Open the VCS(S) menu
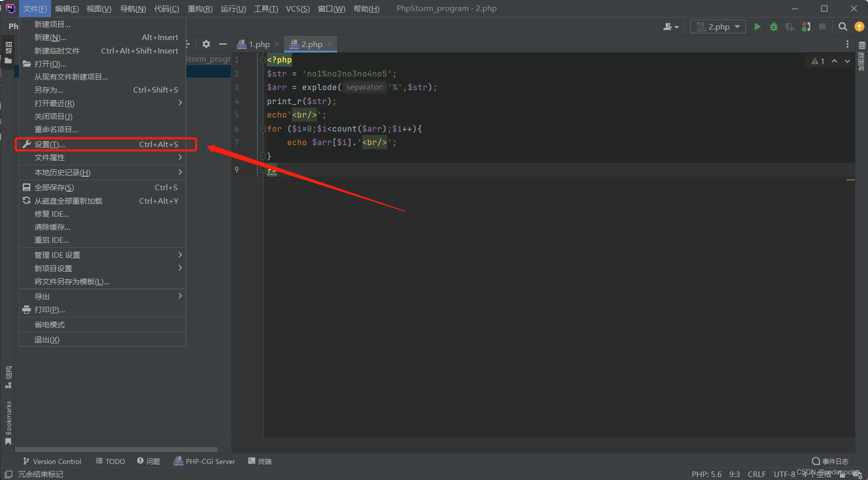The height and width of the screenshot is (480, 868). click(x=298, y=9)
